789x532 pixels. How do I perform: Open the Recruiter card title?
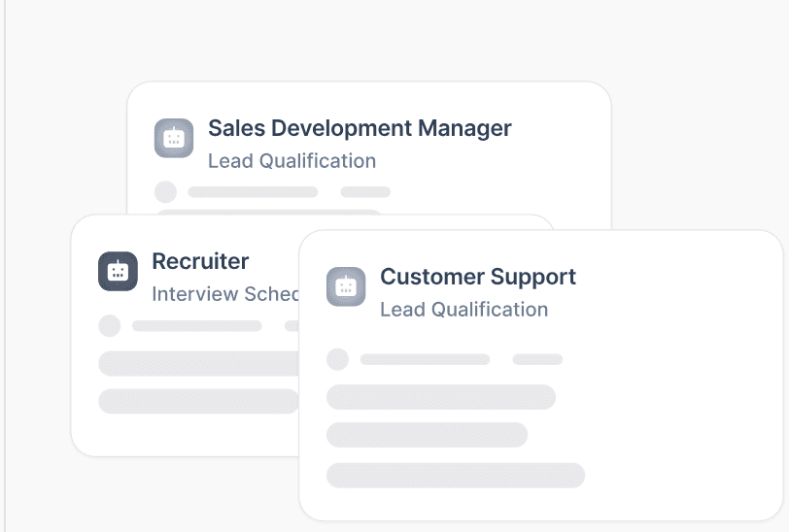(200, 261)
